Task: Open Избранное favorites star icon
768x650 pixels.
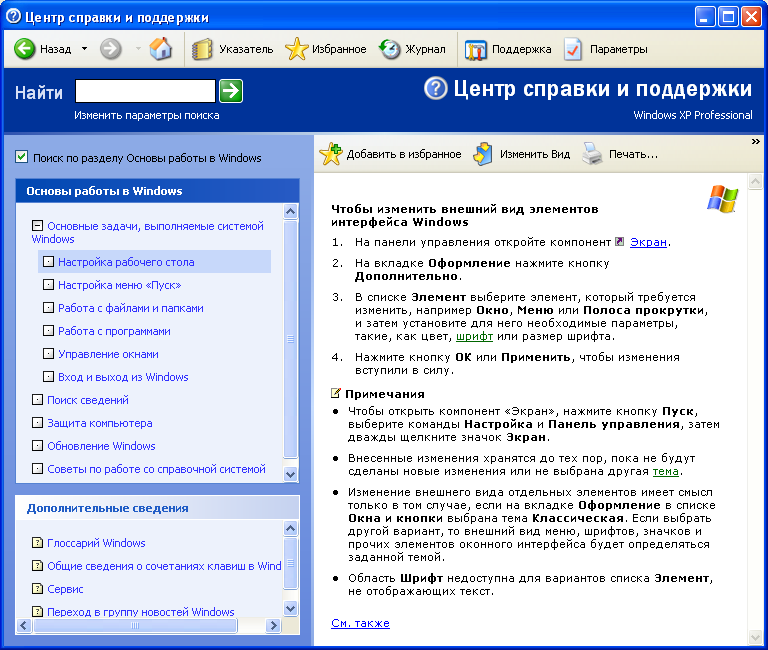Action: tap(296, 48)
